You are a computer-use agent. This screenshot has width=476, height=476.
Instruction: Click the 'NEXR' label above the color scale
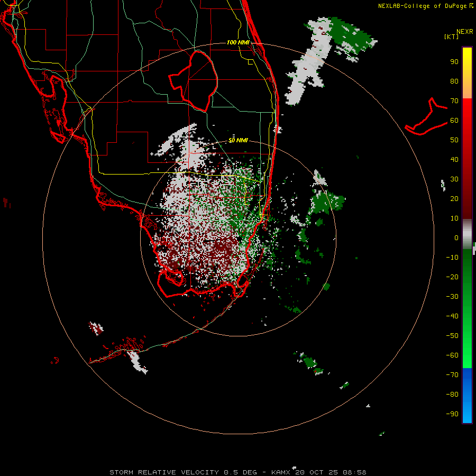(x=464, y=31)
